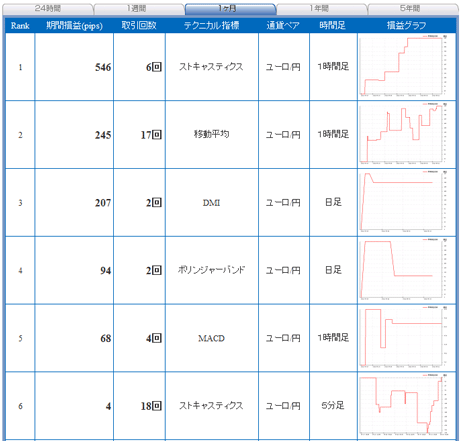Click 1時間足 in the rank 1 row
The image size is (460, 441).
click(x=333, y=66)
